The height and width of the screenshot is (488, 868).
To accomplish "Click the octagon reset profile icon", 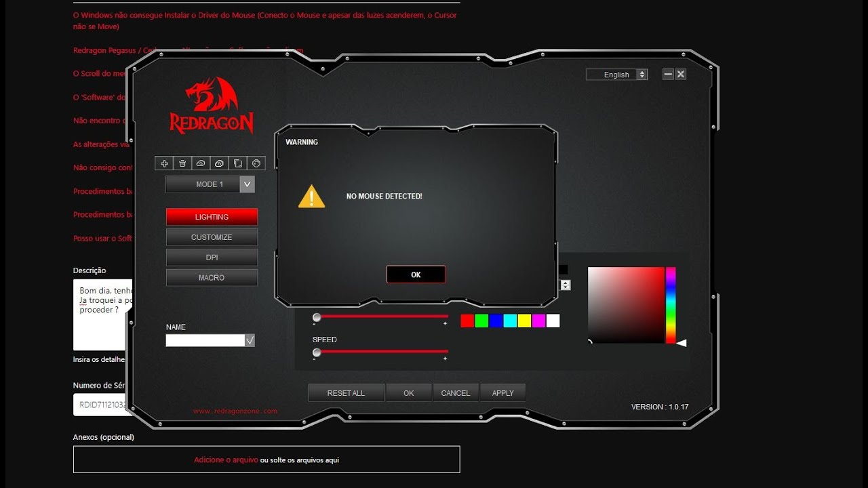I will click(256, 163).
